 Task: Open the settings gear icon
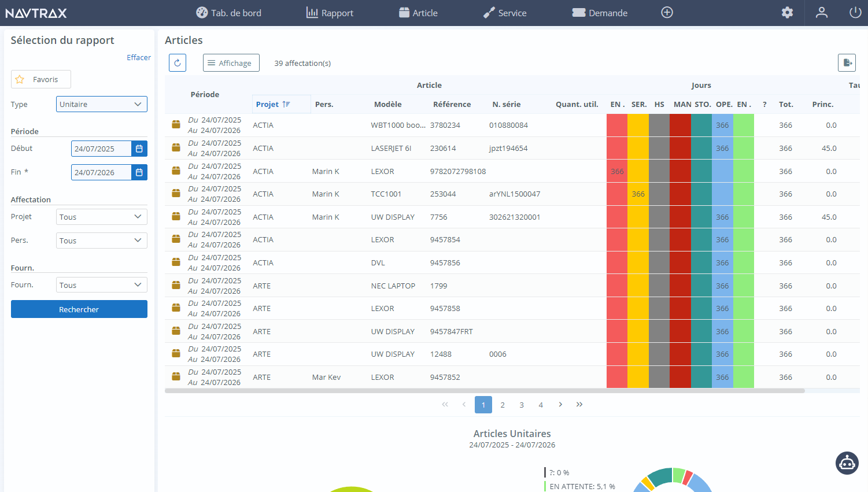click(787, 13)
